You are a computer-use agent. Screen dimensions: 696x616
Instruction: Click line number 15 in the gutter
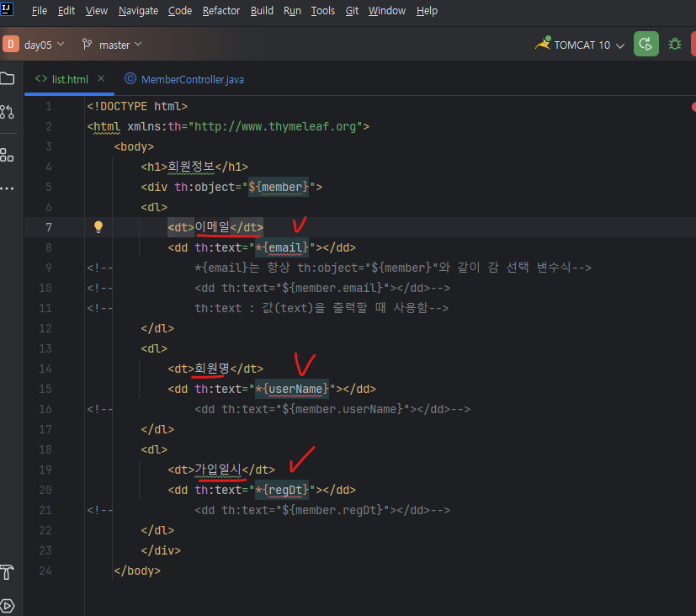(x=45, y=389)
